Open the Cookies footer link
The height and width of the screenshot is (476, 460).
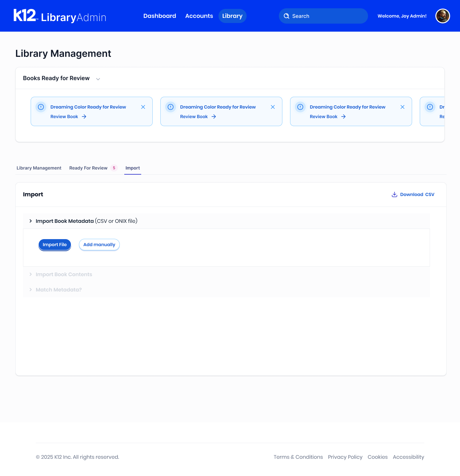(x=378, y=457)
